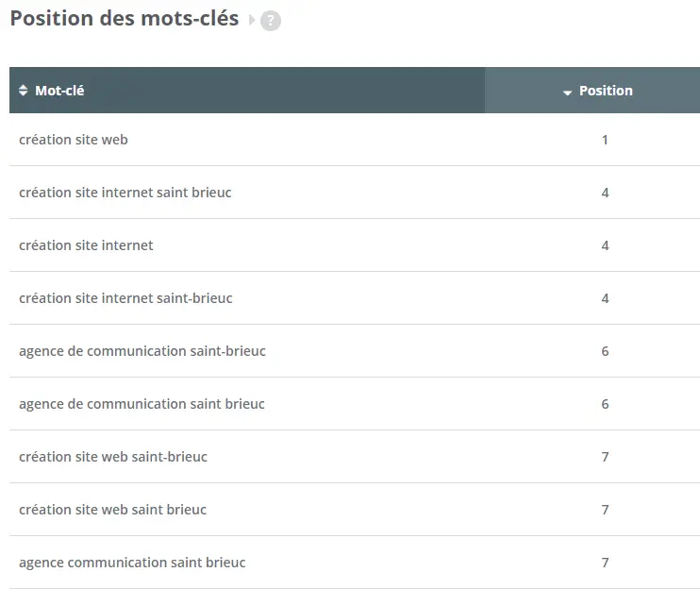Click position 1 for 'création site web'

tap(605, 140)
